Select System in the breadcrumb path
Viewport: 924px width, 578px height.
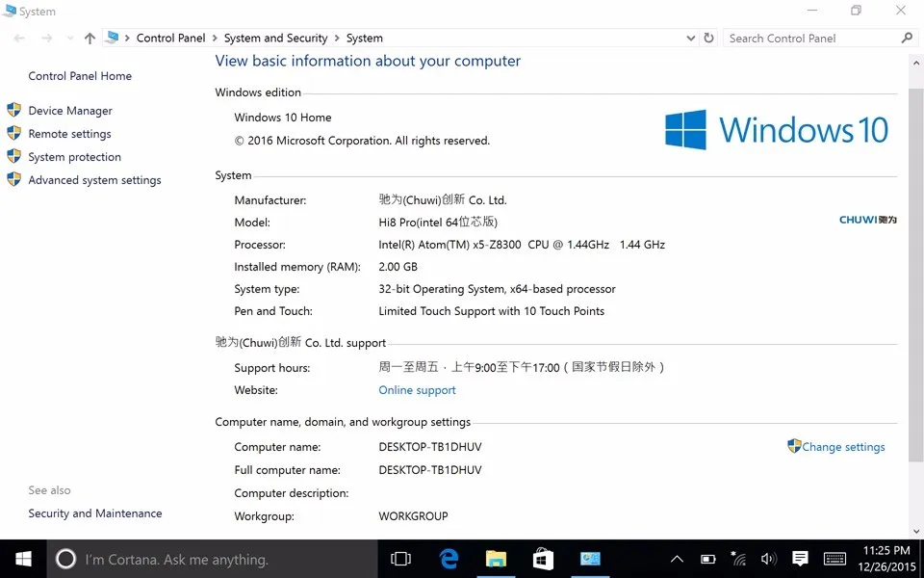point(364,39)
